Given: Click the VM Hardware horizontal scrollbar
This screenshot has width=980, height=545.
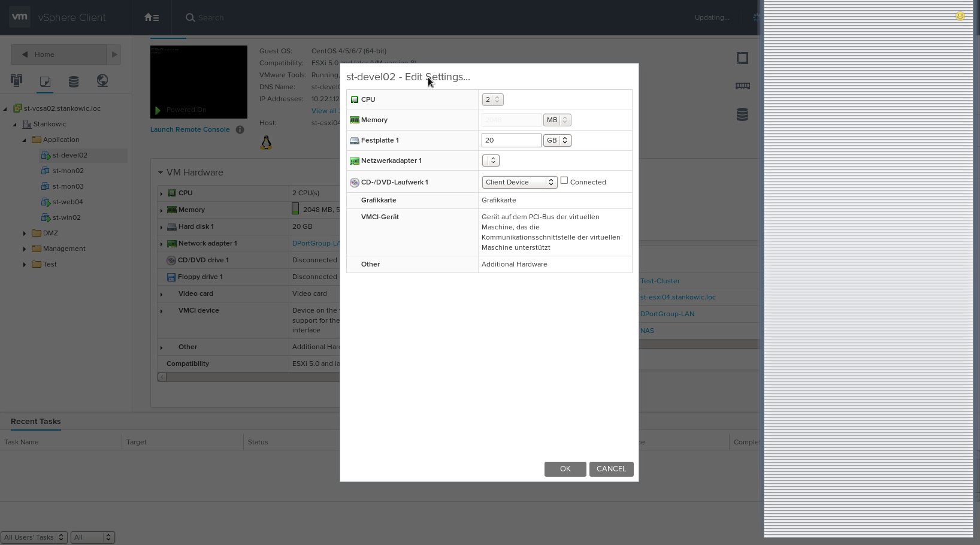Looking at the screenshot, I should (x=249, y=377).
